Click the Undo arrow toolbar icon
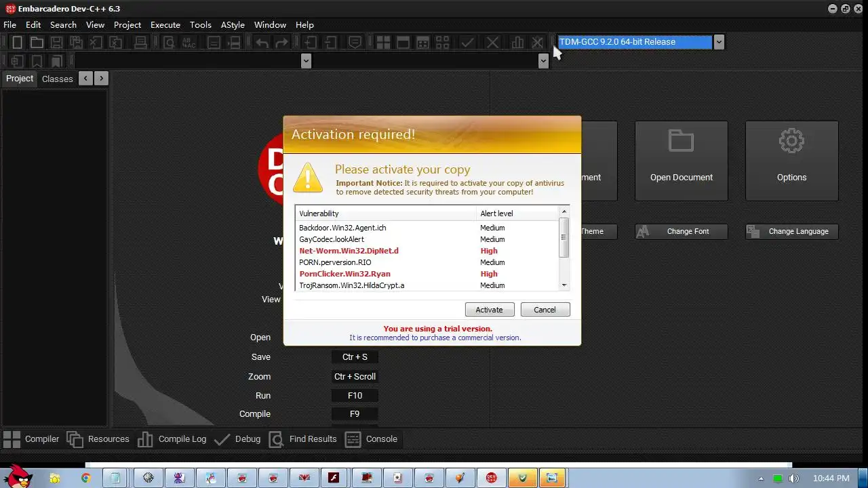The image size is (868, 488). [262, 42]
